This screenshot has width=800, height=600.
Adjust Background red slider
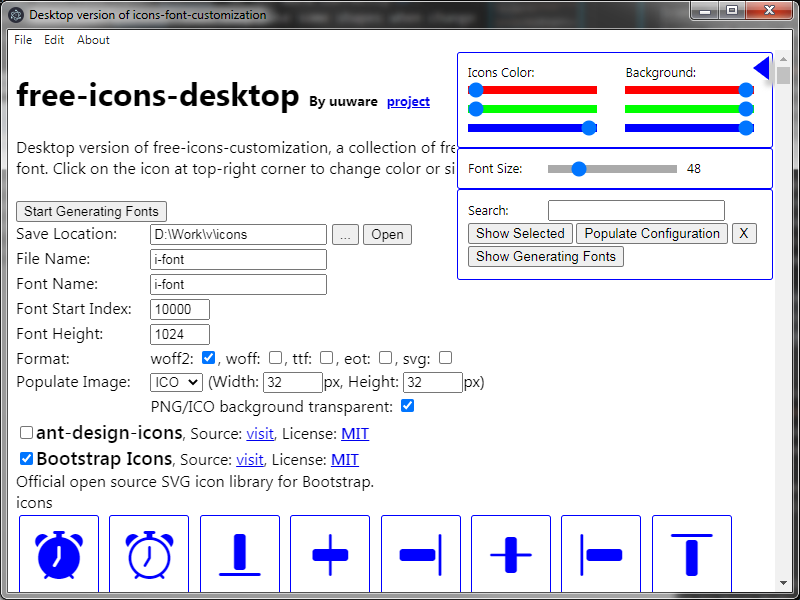pyautogui.click(x=689, y=90)
